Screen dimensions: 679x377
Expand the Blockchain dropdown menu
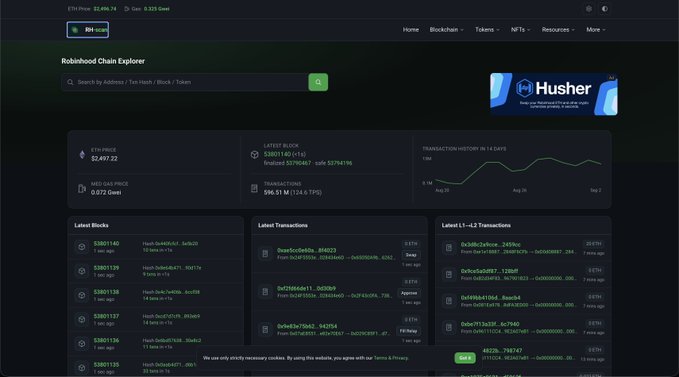446,30
